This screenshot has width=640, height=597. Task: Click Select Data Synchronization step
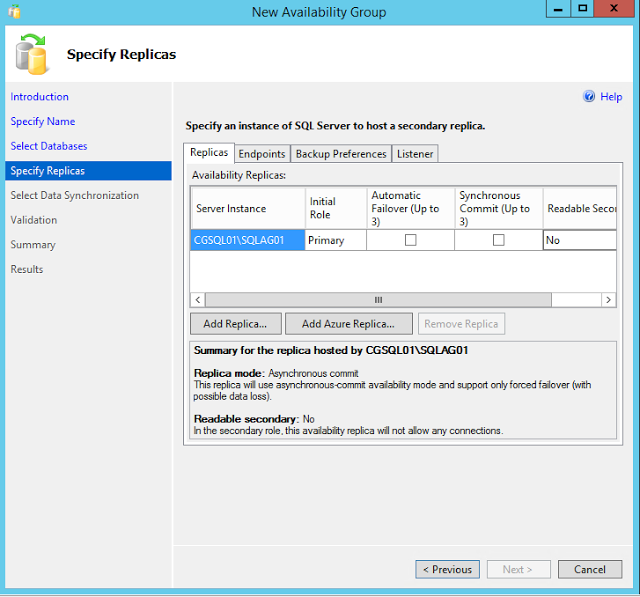click(x=75, y=195)
